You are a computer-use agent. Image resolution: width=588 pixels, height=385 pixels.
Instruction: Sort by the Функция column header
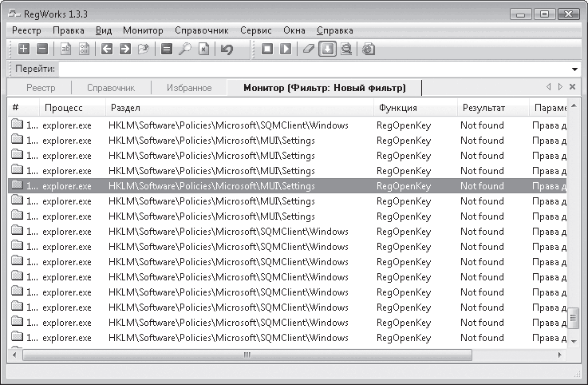397,108
